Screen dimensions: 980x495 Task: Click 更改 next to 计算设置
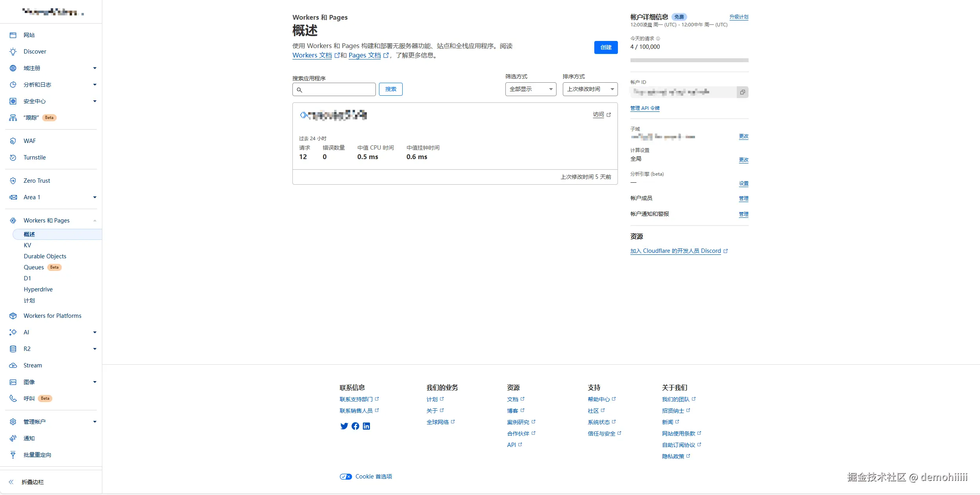743,160
